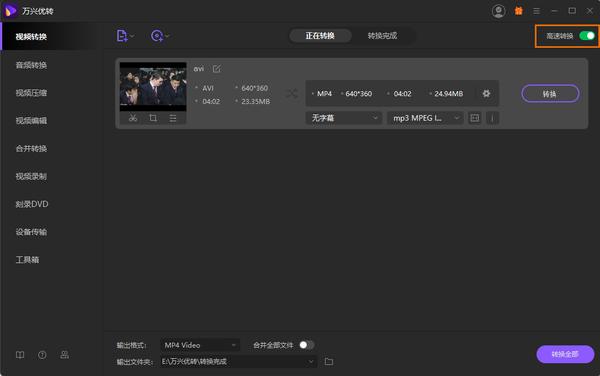This screenshot has height=376, width=600.
Task: Switch to the 转换完成 tab
Action: tap(382, 36)
